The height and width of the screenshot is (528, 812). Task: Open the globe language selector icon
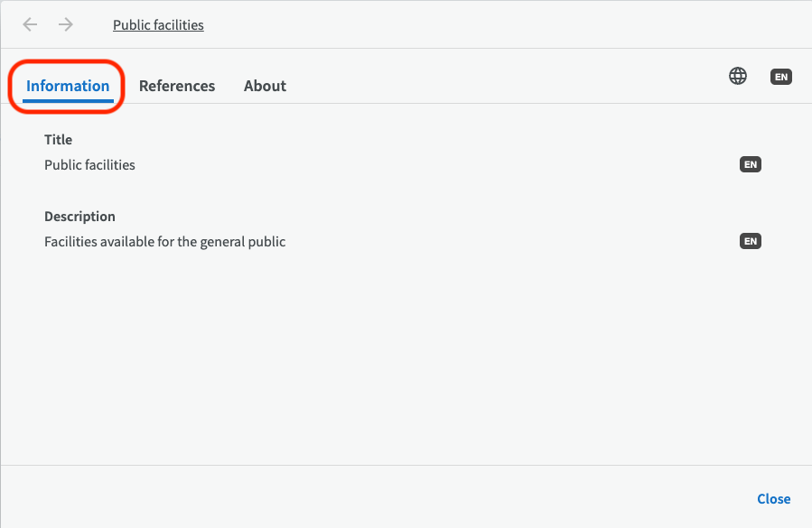738,77
